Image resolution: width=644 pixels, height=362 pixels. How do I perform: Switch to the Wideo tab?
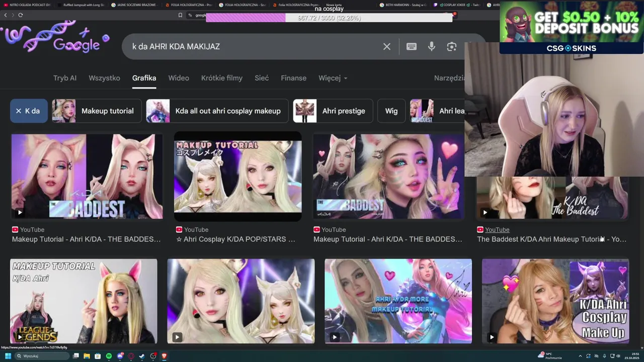click(179, 78)
